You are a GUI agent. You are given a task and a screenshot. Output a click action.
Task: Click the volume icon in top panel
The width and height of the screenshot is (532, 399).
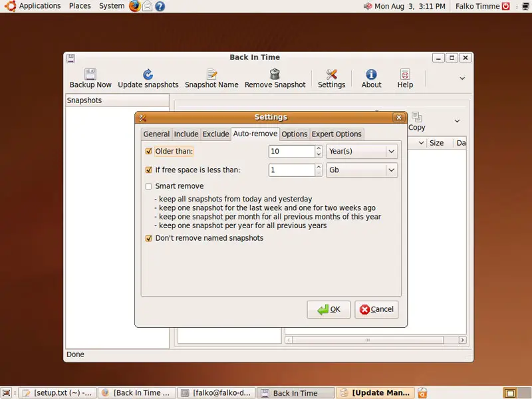pos(368,6)
